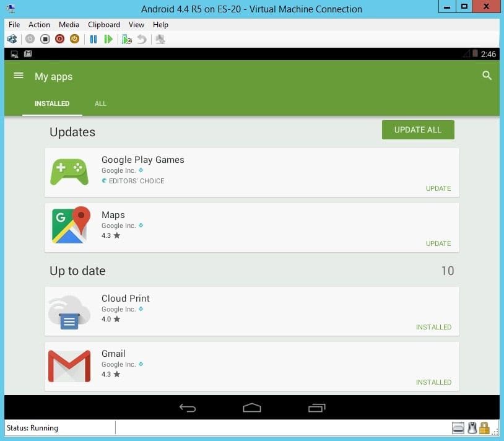Click the mail notification icon in status bar
Image resolution: width=504 pixels, height=441 pixels.
(28, 54)
